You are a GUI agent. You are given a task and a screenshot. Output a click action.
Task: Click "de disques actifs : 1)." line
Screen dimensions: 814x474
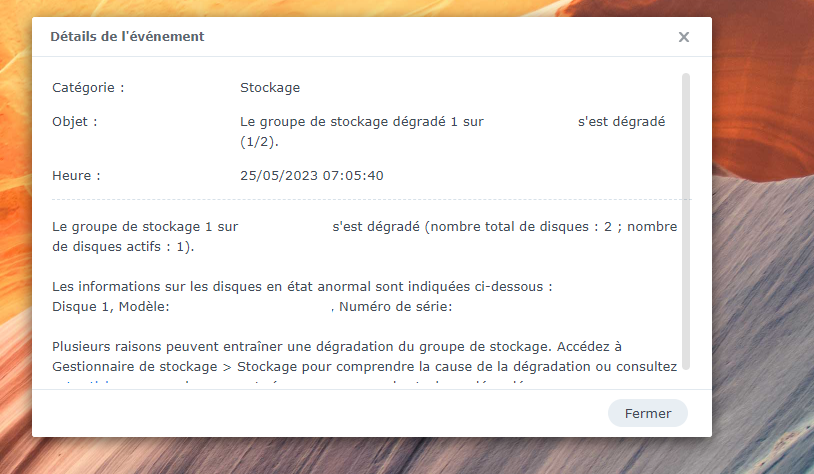(x=123, y=247)
